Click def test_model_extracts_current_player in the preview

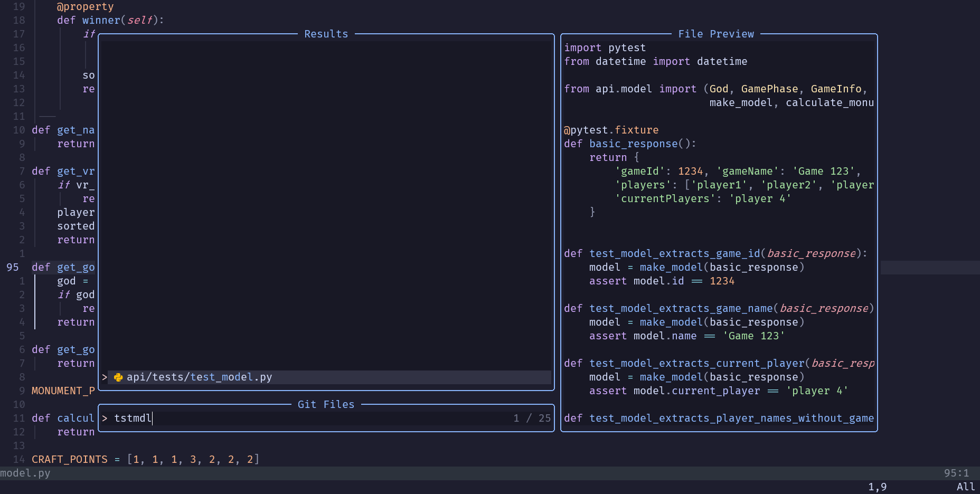pos(719,364)
